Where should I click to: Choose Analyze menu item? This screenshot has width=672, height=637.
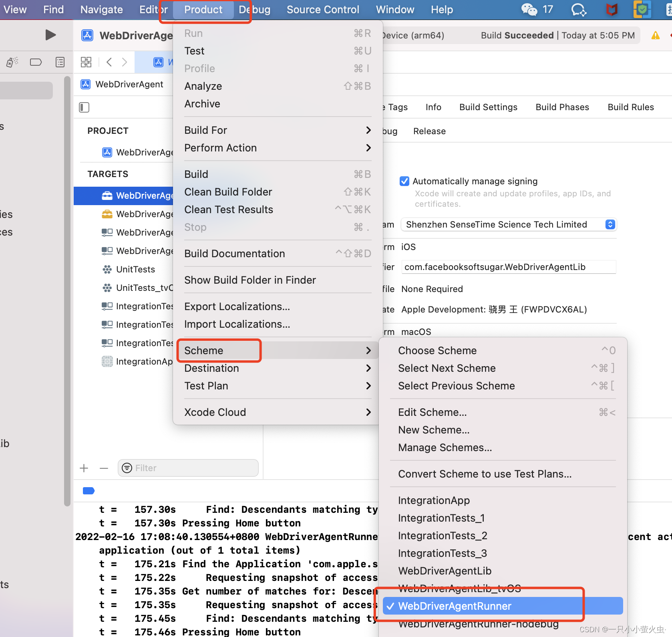278,86
